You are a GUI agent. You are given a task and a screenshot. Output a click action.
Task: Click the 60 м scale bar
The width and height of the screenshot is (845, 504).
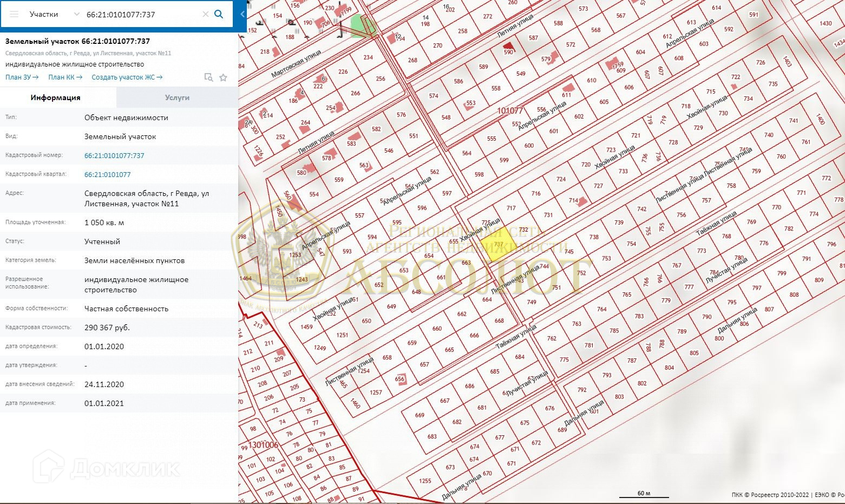pyautogui.click(x=644, y=494)
